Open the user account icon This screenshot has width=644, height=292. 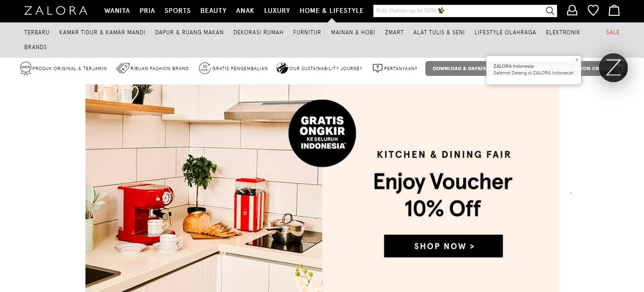pos(572,10)
